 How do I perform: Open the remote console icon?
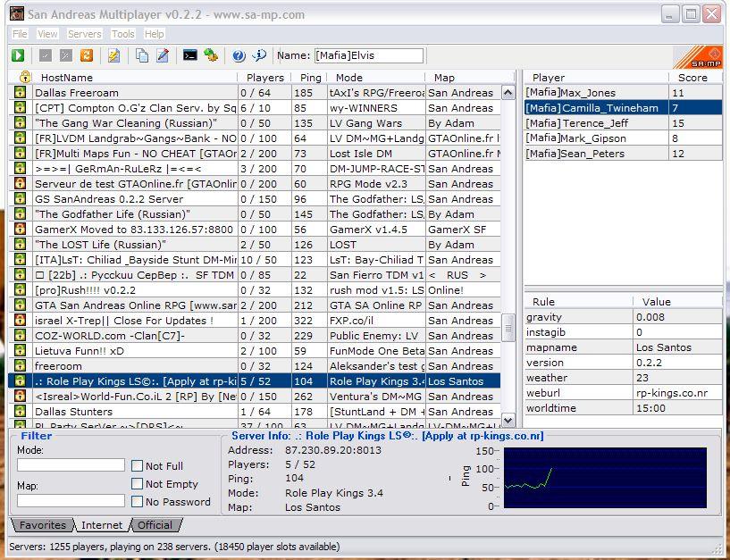coord(189,55)
